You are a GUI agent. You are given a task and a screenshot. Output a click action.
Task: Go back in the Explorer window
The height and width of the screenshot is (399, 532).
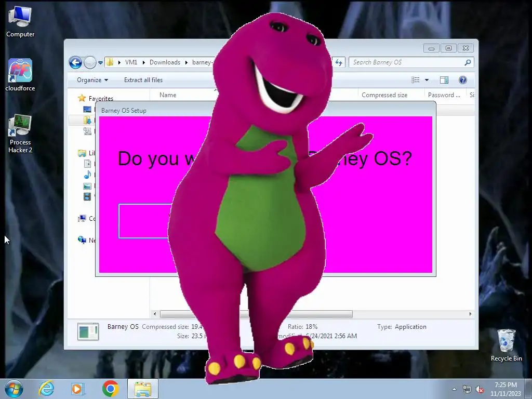click(75, 62)
